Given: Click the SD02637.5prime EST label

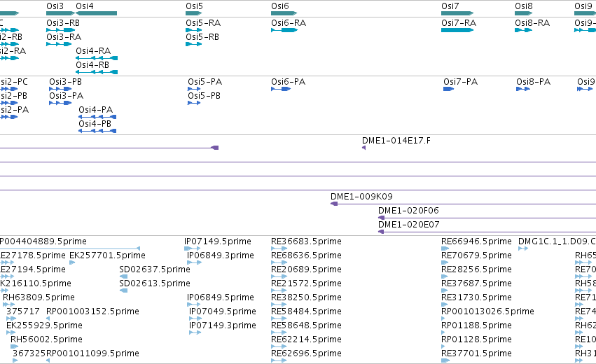Looking at the screenshot, I should [155, 269].
